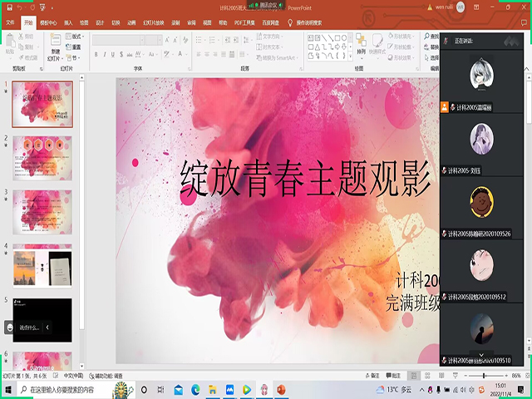Click the Underline formatting icon

coord(116,55)
